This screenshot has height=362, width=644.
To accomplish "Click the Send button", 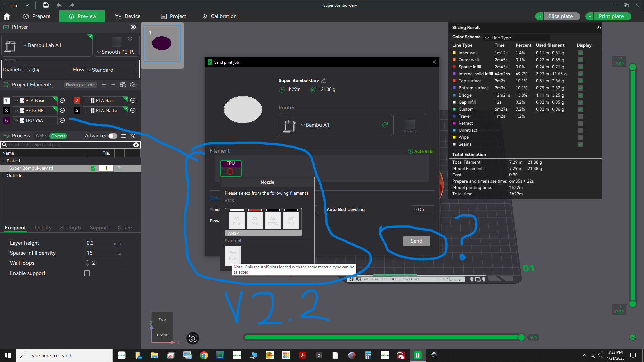I will [x=416, y=241].
